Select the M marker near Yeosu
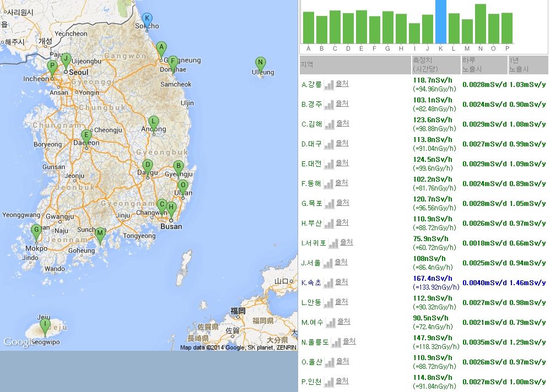 pyautogui.click(x=100, y=233)
